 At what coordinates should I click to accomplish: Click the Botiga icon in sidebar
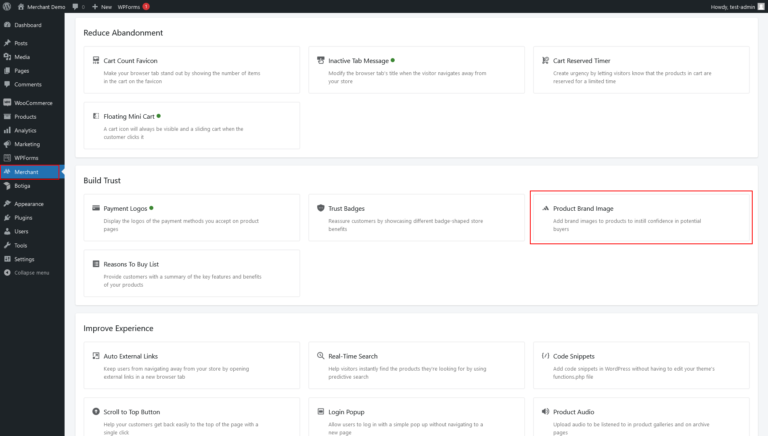pyautogui.click(x=7, y=186)
